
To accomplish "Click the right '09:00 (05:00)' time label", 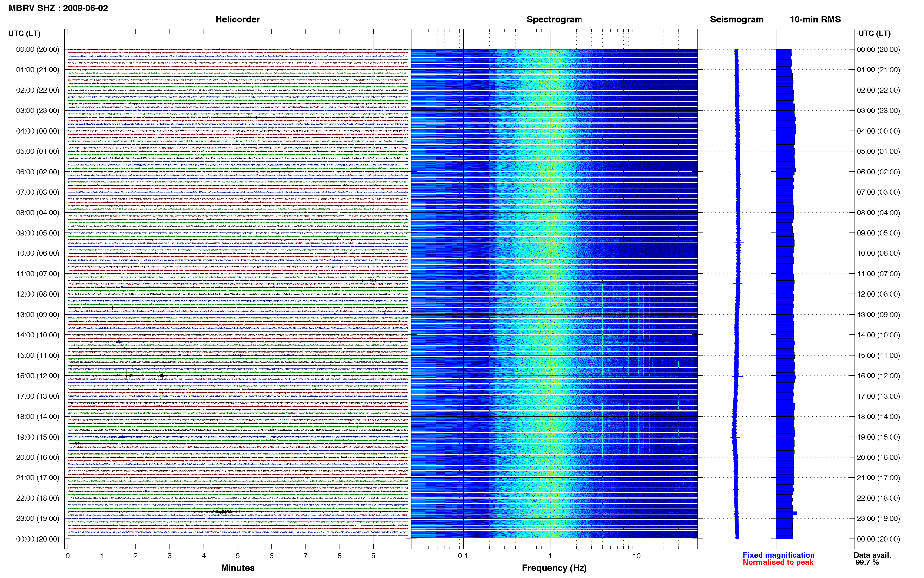I will tap(878, 233).
